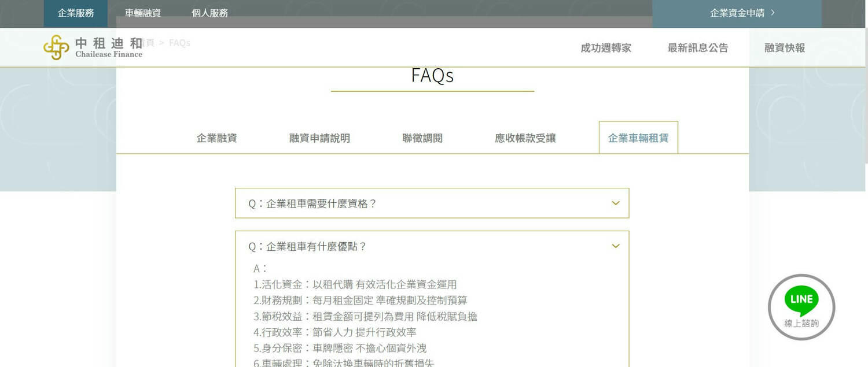This screenshot has height=367, width=868.
Task: Open the 融資申請說明 tab
Action: tap(319, 138)
